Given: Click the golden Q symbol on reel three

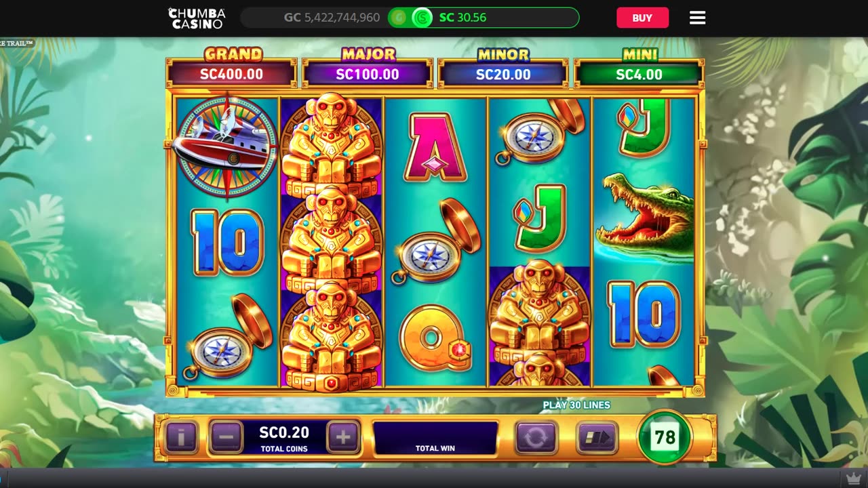Looking at the screenshot, I should (435, 338).
